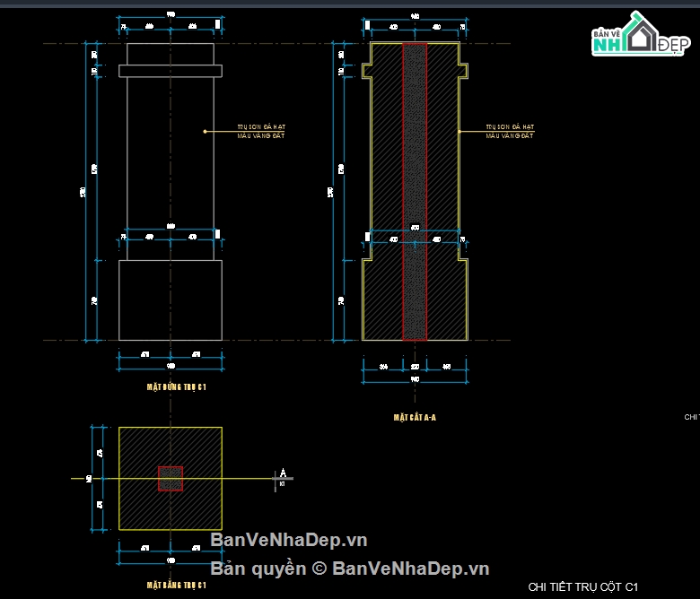Click the section marker A symbol
The image size is (700, 599).
283,473
